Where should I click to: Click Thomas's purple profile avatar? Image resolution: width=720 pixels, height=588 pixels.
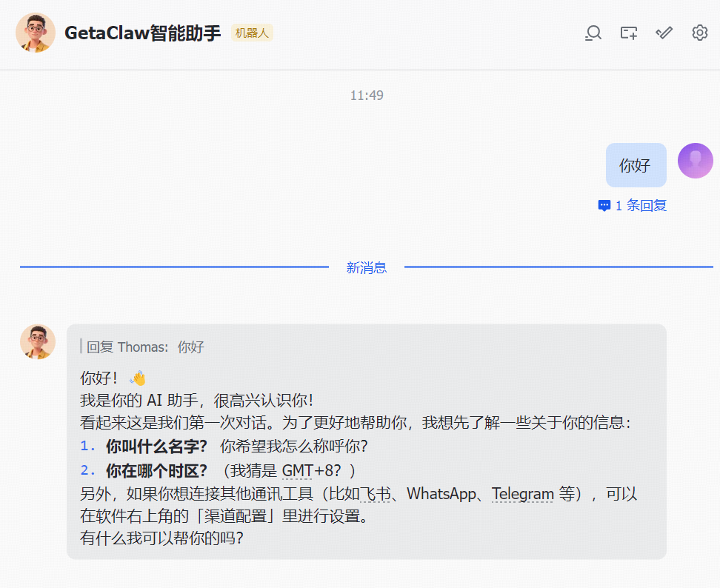pos(695,160)
